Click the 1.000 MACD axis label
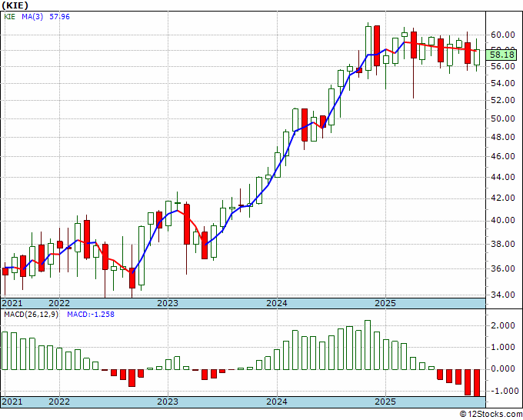The width and height of the screenshot is (523, 420). point(503,347)
